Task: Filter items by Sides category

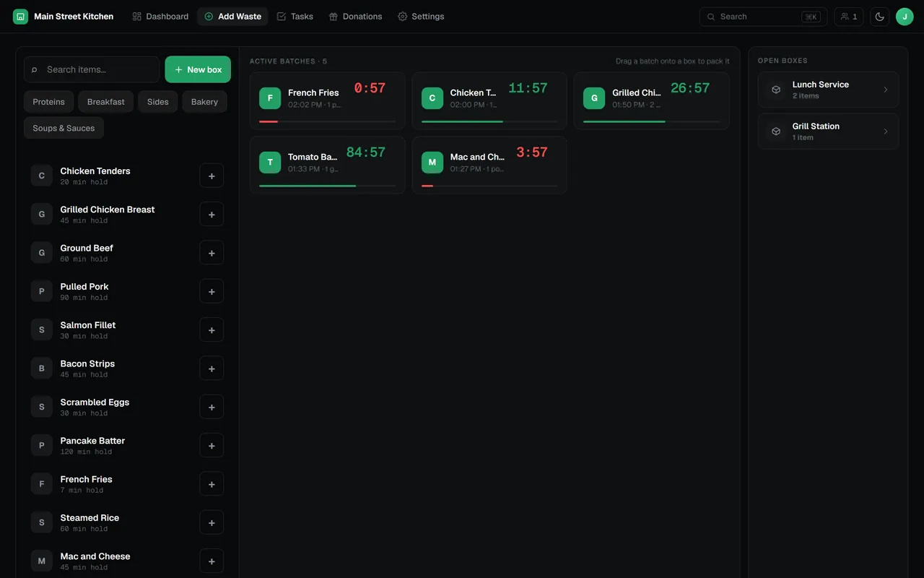Action: [x=158, y=102]
